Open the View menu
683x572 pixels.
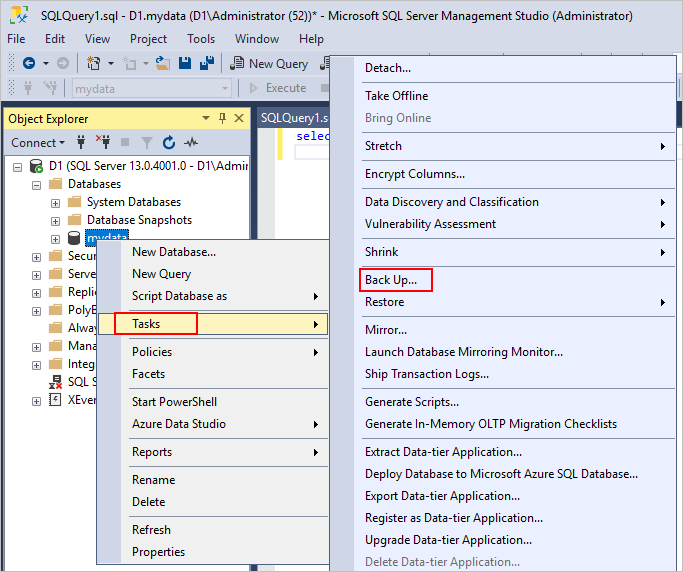pyautogui.click(x=97, y=39)
